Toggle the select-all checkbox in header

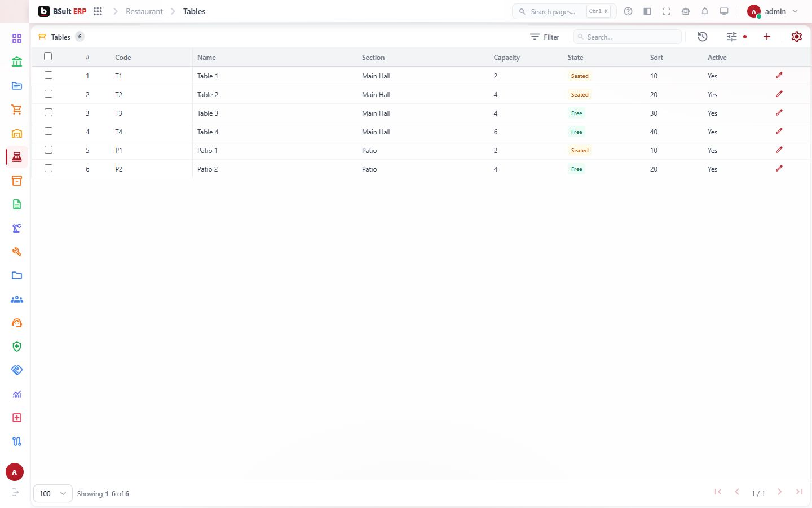click(48, 56)
